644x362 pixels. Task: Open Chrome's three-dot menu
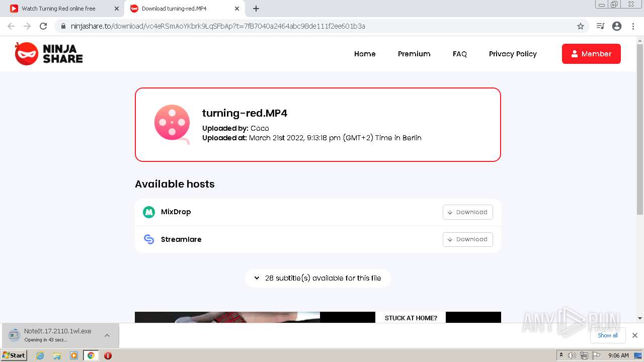click(x=633, y=26)
